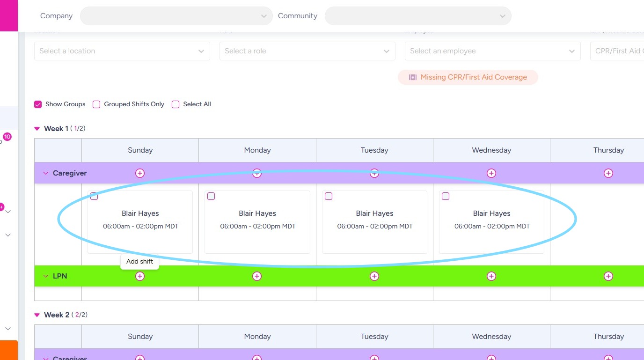Screen dimensions: 644x360
Task: Add a Caregiver shift on Sunday in Week 1
Action: [140, 173]
